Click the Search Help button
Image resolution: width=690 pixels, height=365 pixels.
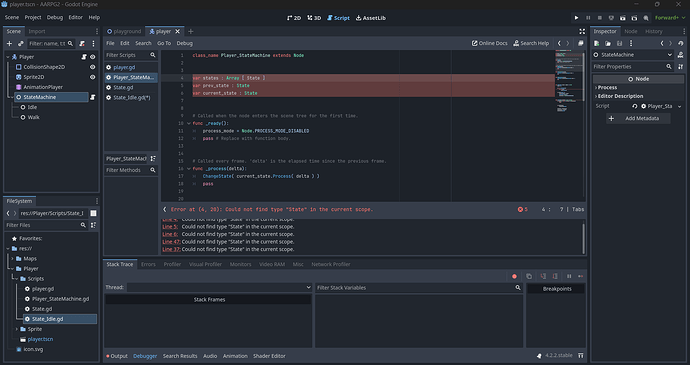[531, 43]
